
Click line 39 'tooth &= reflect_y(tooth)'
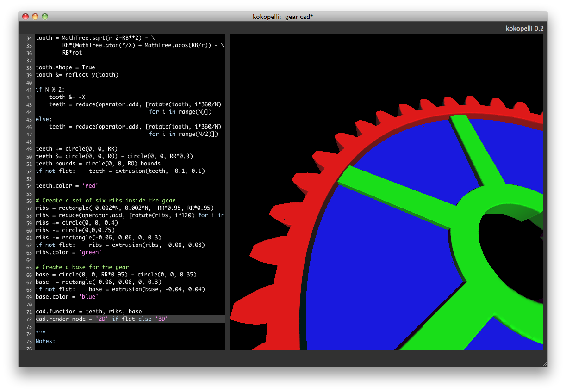77,75
